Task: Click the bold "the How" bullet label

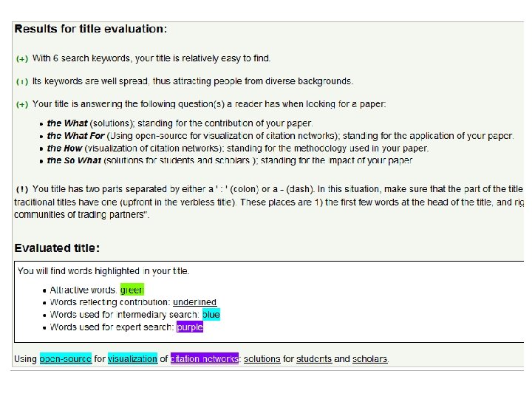Action: (65, 148)
